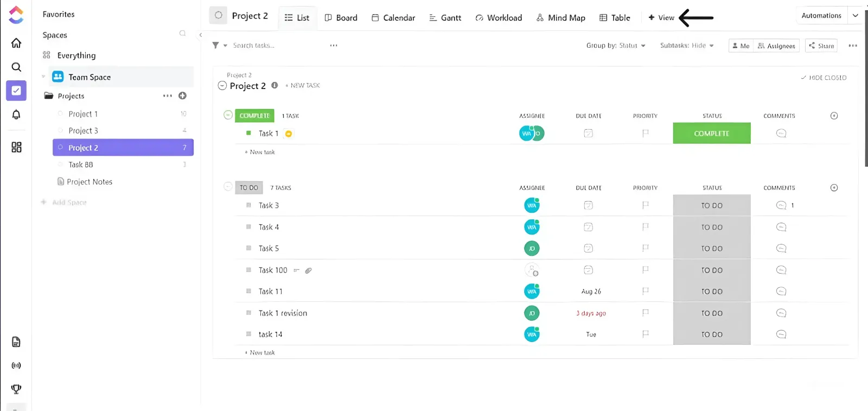The width and height of the screenshot is (868, 411).
Task: Open comments for Task 3
Action: pos(781,205)
